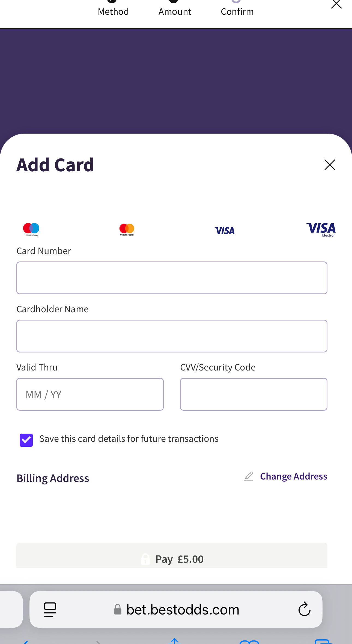
Task: Tap the pencil icon beside Change Address
Action: (249, 476)
